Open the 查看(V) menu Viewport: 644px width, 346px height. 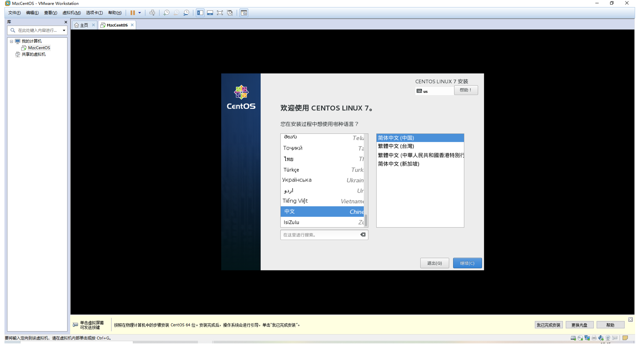point(50,13)
